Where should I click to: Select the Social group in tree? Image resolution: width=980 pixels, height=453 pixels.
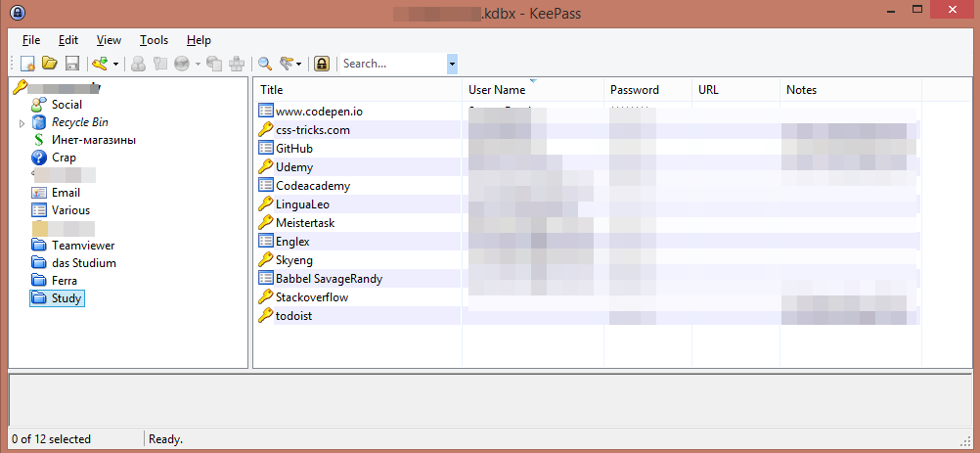(x=67, y=105)
